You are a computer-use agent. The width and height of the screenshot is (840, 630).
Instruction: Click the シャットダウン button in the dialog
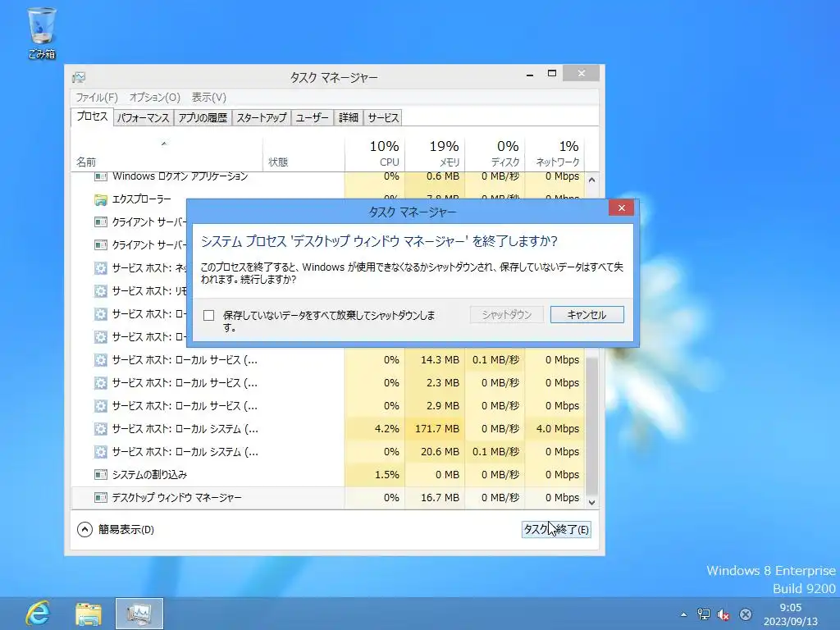pyautogui.click(x=506, y=314)
